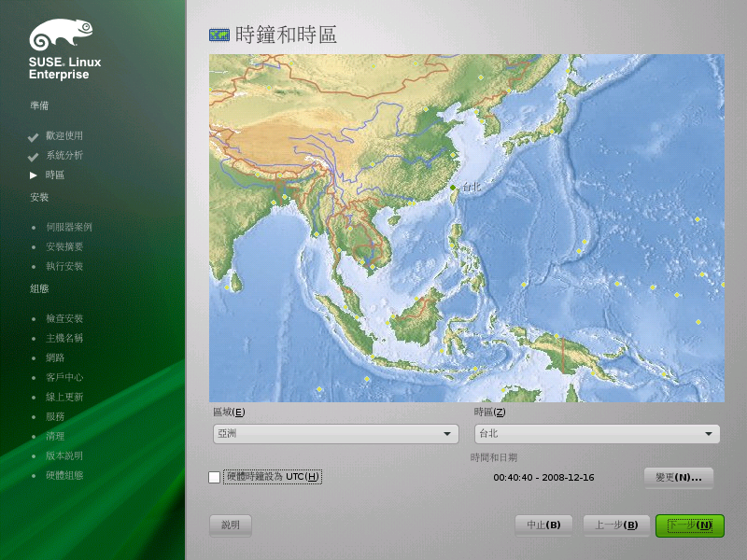The image size is (747, 560).
Task: Click the bullet icon next to 網路
Action: pyautogui.click(x=34, y=358)
